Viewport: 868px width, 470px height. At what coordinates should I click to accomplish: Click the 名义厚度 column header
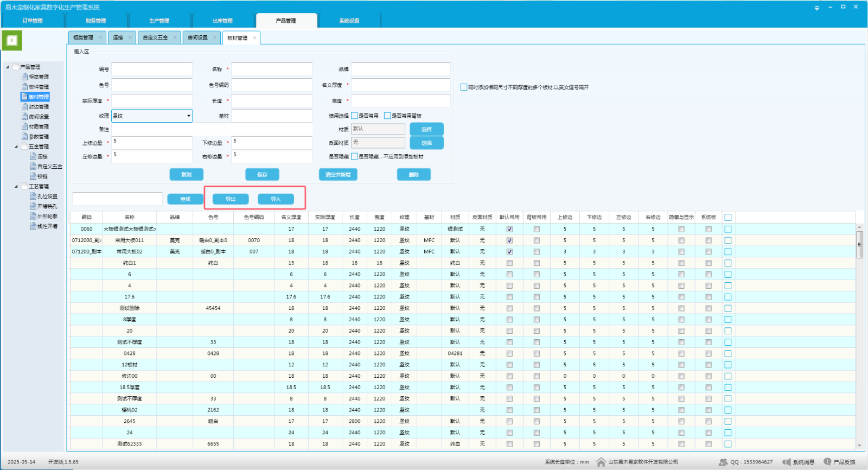(x=291, y=217)
